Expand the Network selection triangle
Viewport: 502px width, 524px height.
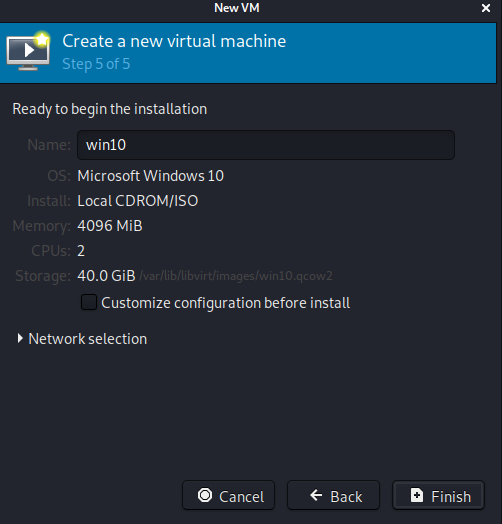click(x=20, y=339)
